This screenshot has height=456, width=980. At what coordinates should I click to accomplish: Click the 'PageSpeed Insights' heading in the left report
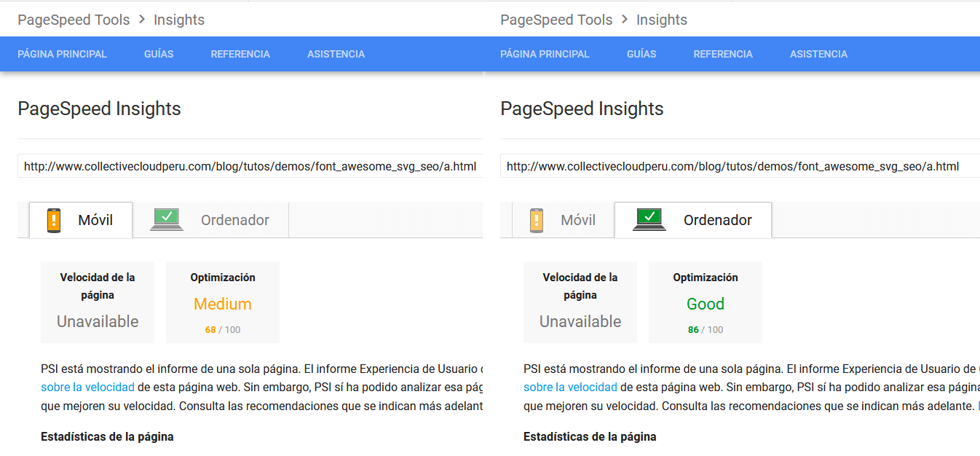99,109
